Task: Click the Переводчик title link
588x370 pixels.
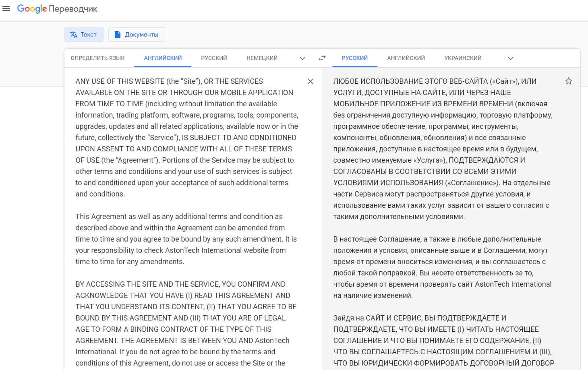Action: click(73, 9)
